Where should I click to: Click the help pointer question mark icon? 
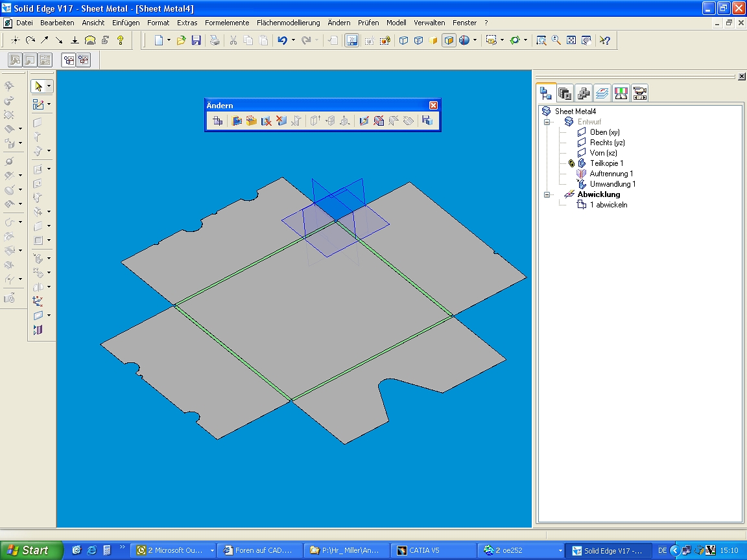(x=605, y=40)
